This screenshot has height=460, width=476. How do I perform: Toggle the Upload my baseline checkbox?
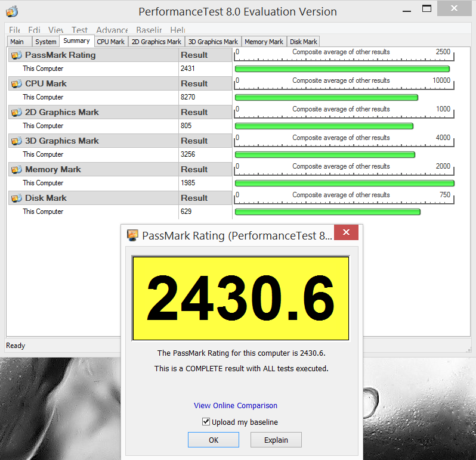tap(206, 421)
